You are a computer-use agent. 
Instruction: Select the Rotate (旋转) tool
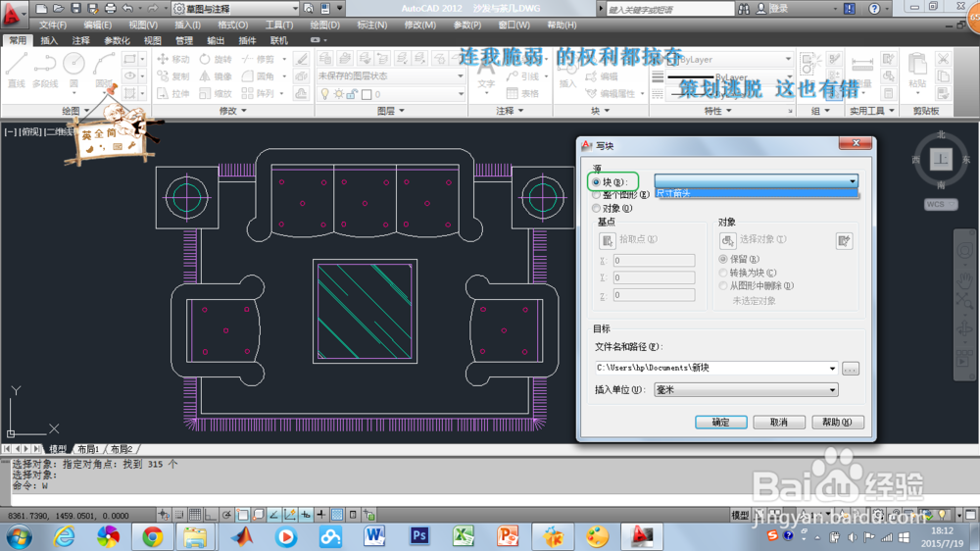click(x=216, y=59)
